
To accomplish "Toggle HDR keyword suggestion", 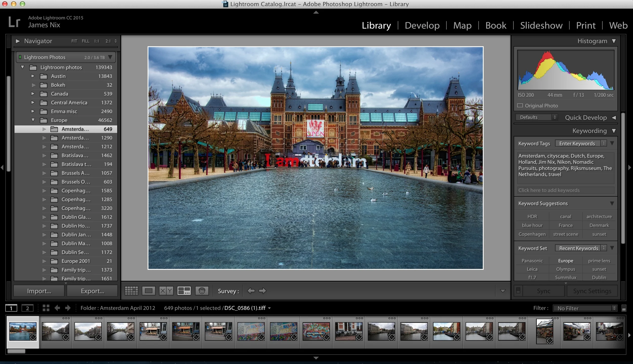I will click(532, 217).
